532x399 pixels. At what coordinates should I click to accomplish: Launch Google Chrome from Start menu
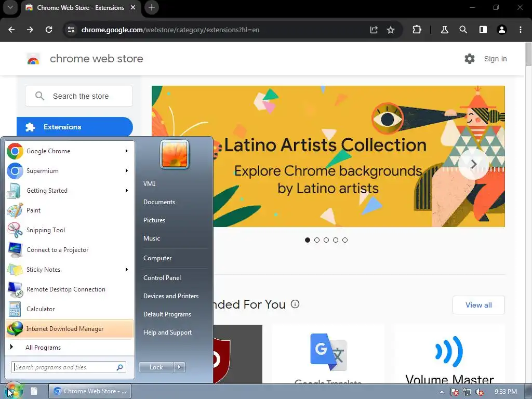70,151
